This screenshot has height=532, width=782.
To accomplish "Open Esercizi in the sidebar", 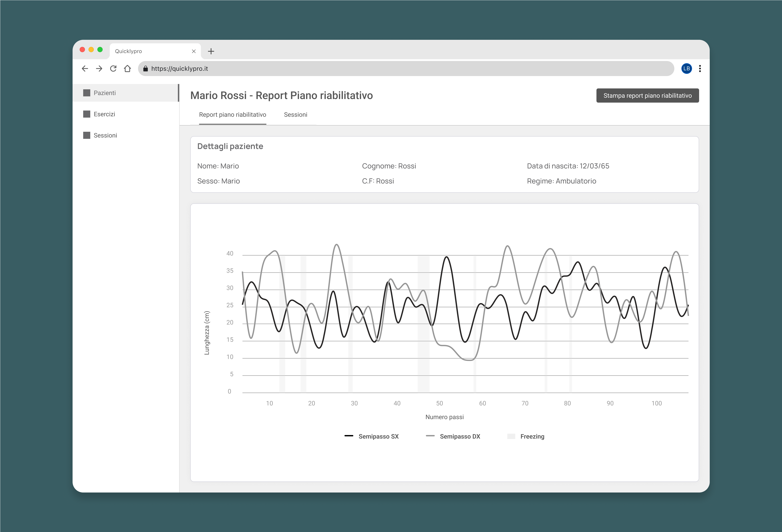I will tap(104, 114).
